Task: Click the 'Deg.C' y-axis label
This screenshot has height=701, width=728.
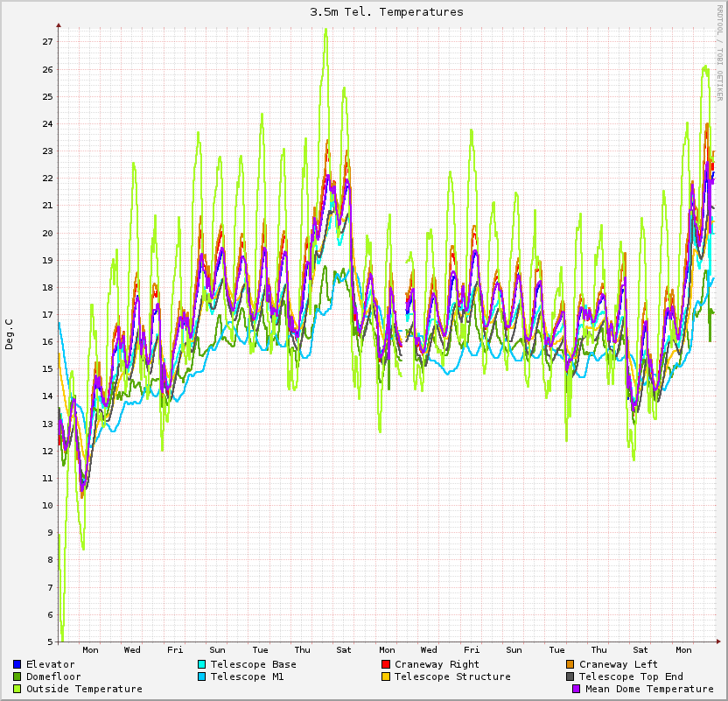Action: pyautogui.click(x=10, y=334)
